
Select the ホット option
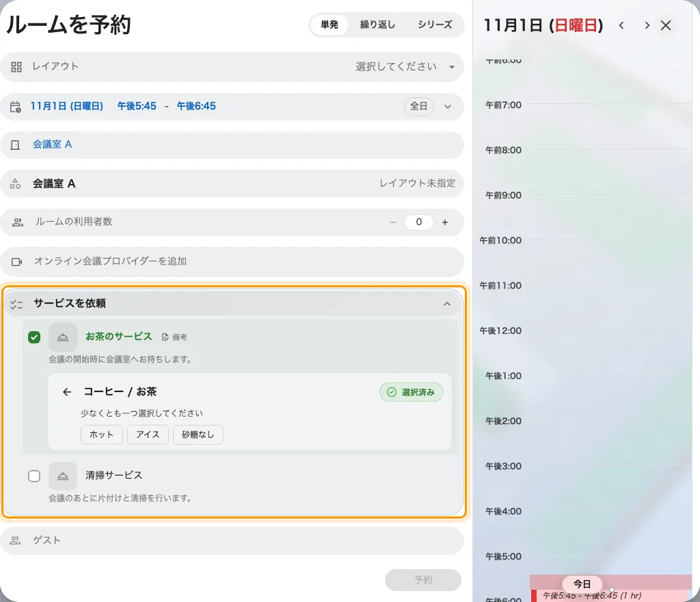(102, 434)
